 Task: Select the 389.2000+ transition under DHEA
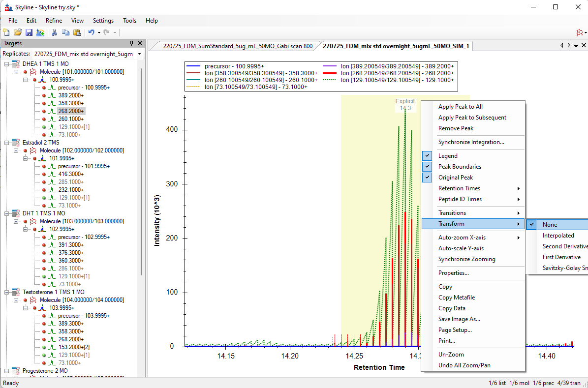point(70,95)
